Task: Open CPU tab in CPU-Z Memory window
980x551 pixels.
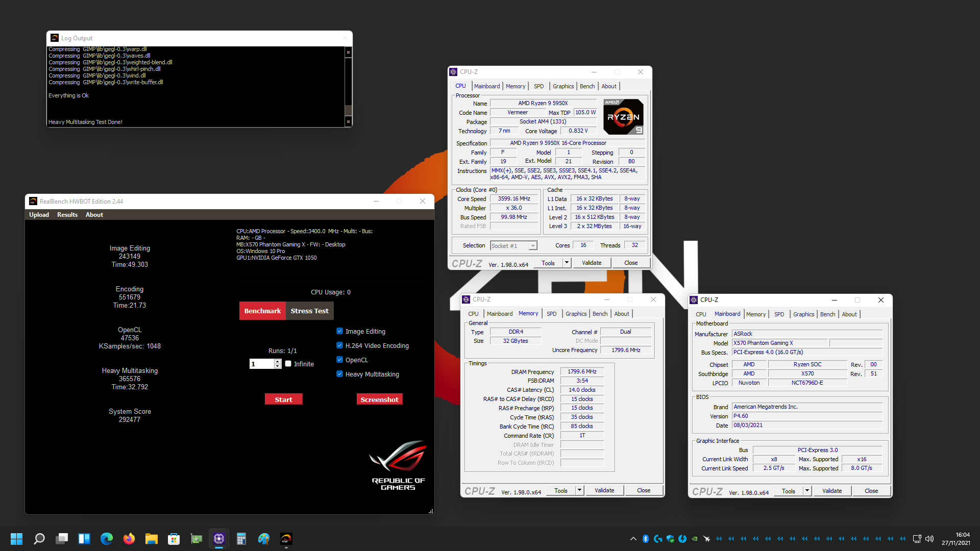Action: tap(473, 314)
